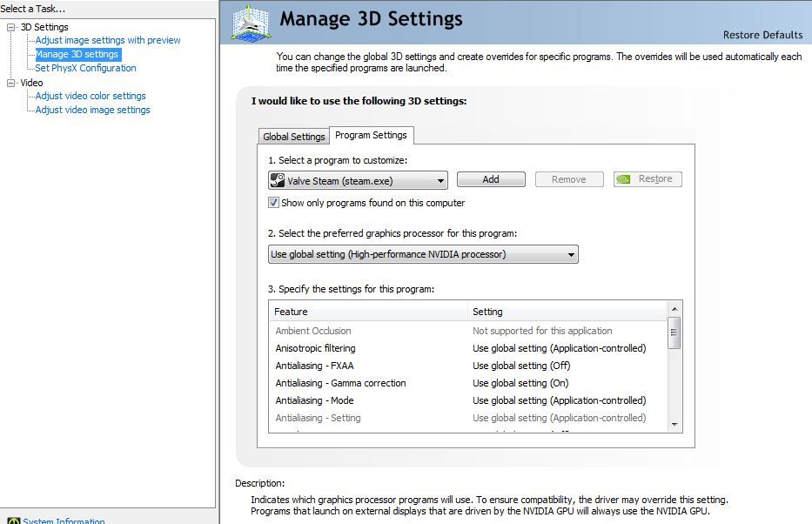Image resolution: width=812 pixels, height=524 pixels.
Task: Click the Steam icon in program dropdown
Action: [x=277, y=180]
